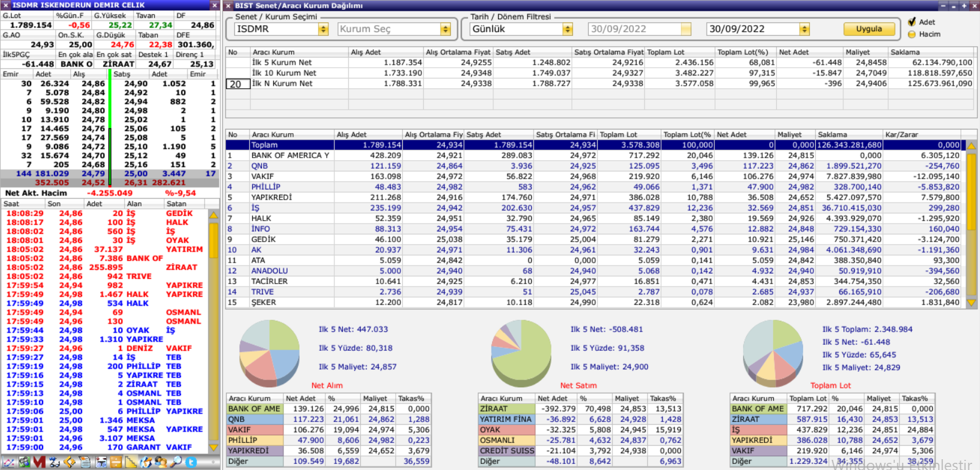Image resolution: width=980 pixels, height=470 pixels.
Task: Click the Toplam Lot pie chart
Action: (x=773, y=353)
